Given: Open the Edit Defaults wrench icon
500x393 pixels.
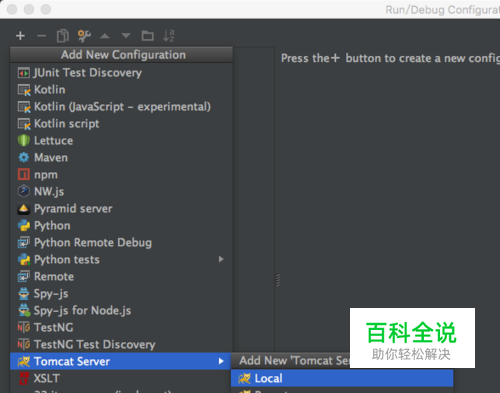Looking at the screenshot, I should click(84, 35).
